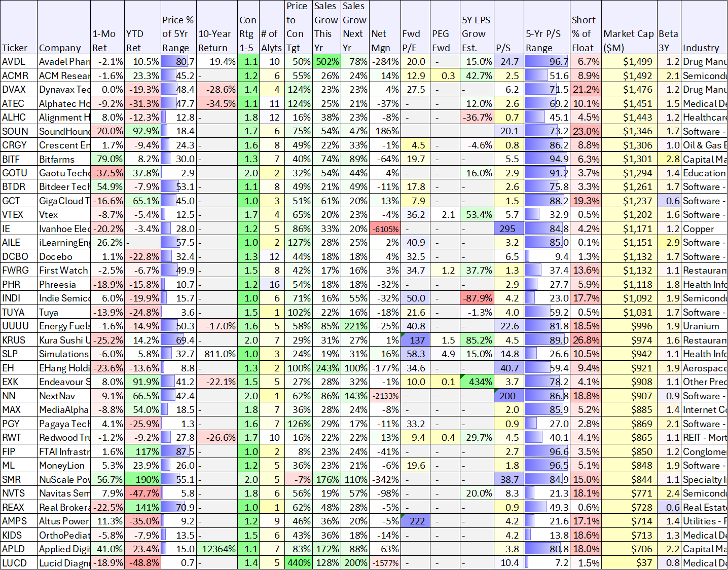Screen dimensions: 728x570
Task: Select the -6105% net margin cell
Action: (x=385, y=229)
